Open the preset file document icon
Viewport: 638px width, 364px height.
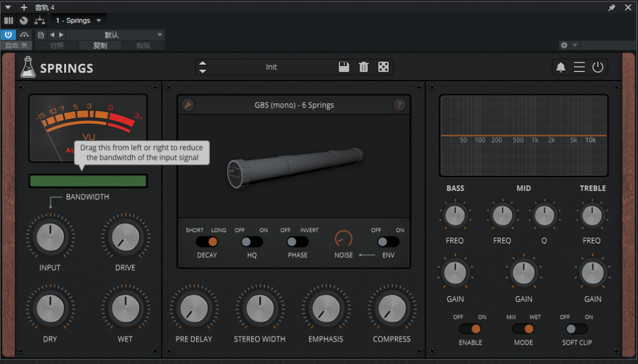[x=40, y=35]
